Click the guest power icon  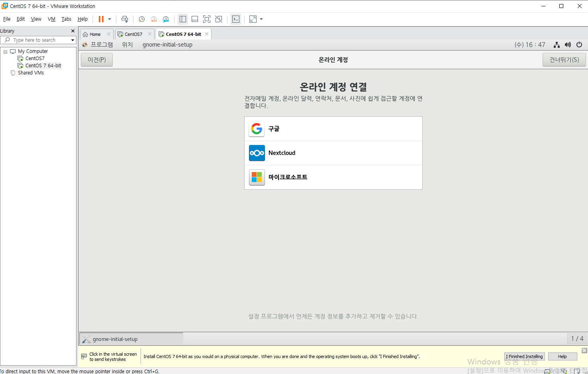pos(579,45)
